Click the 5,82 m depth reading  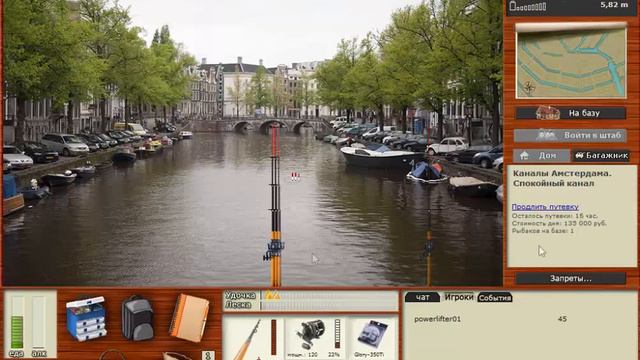click(614, 5)
